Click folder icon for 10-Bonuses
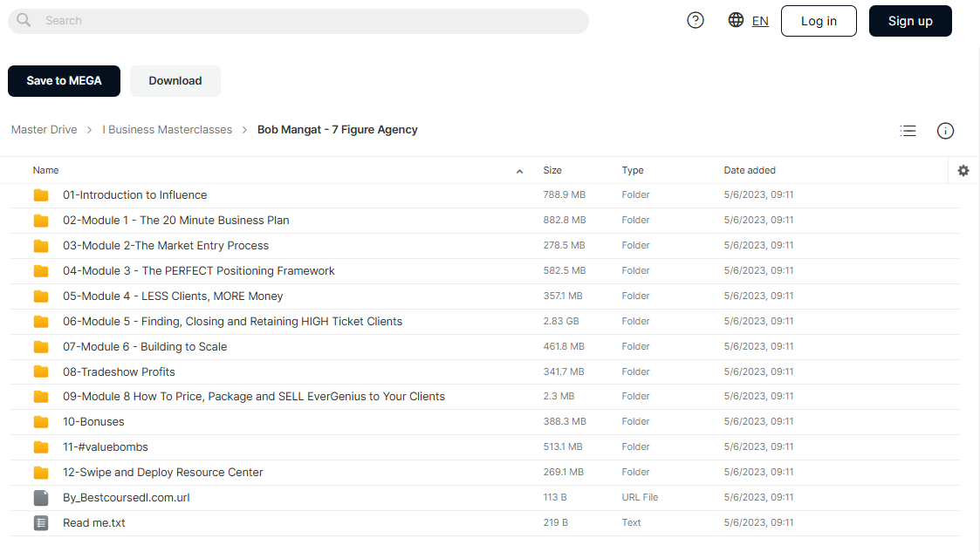The width and height of the screenshot is (980, 552). pos(41,422)
